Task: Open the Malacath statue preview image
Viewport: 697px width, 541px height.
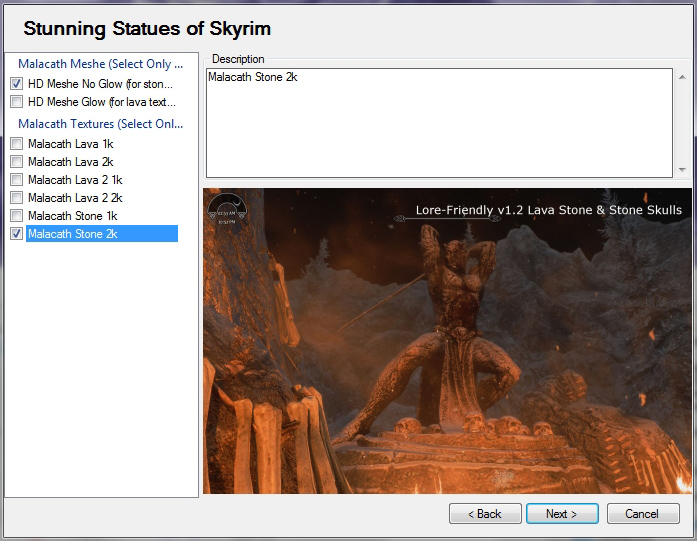Action: click(x=447, y=341)
